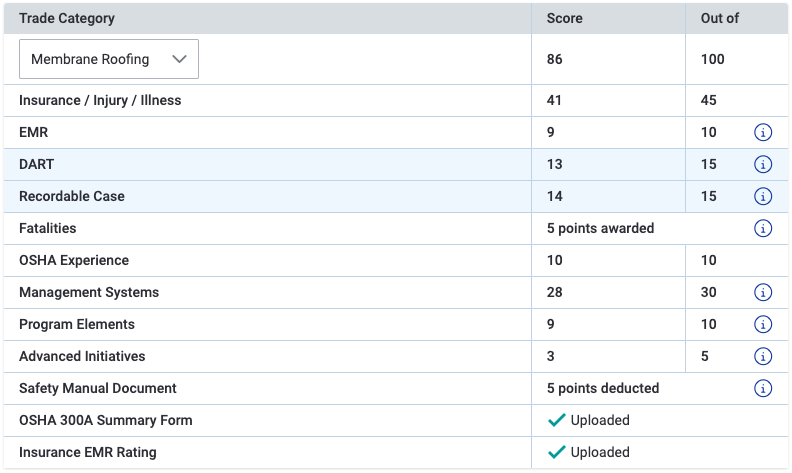The height and width of the screenshot is (473, 792).
Task: Click Program Elements info icon
Action: [763, 324]
